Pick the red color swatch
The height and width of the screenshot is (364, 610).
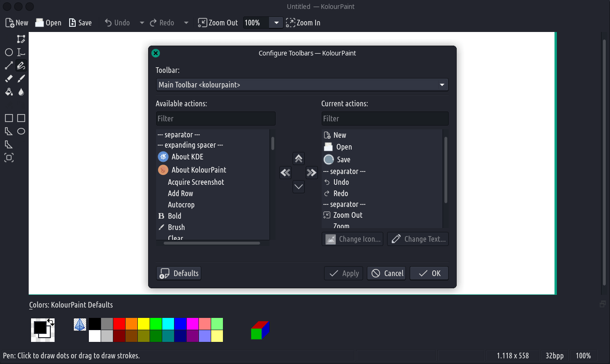point(119,324)
